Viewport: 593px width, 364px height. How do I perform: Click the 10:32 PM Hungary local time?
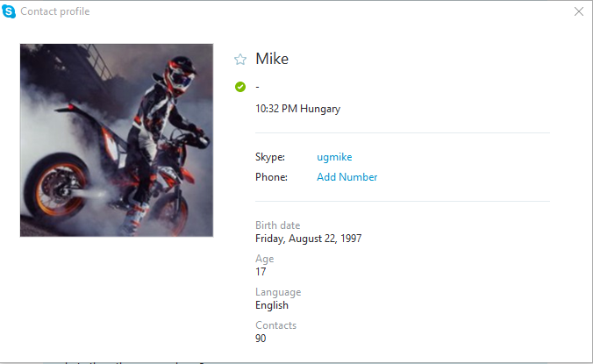click(x=297, y=109)
